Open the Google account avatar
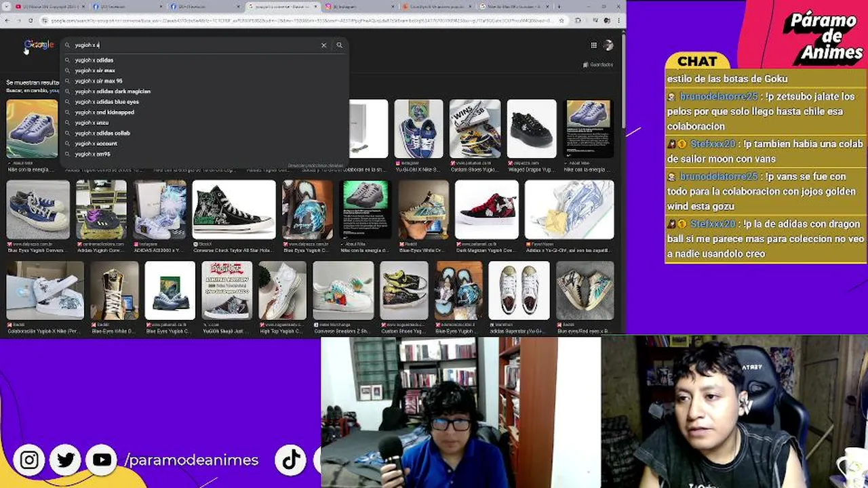Image resolution: width=868 pixels, height=488 pixels. point(608,45)
